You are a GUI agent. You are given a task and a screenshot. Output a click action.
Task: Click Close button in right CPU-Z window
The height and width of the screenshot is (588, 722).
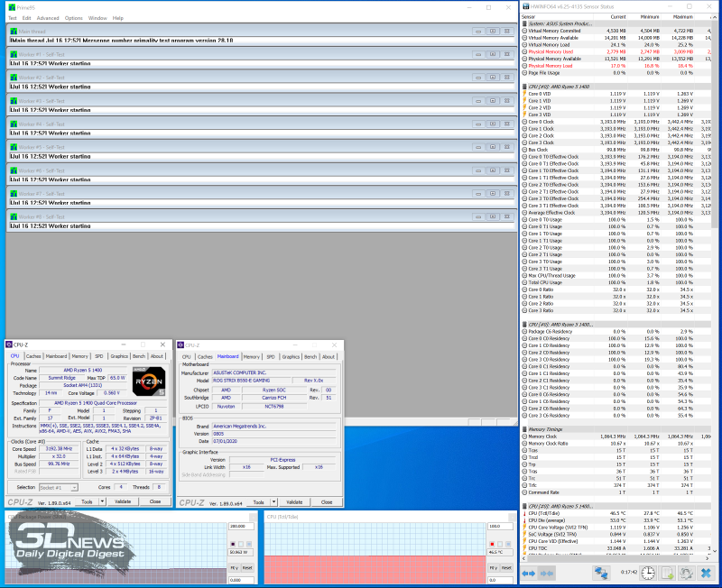click(x=327, y=502)
